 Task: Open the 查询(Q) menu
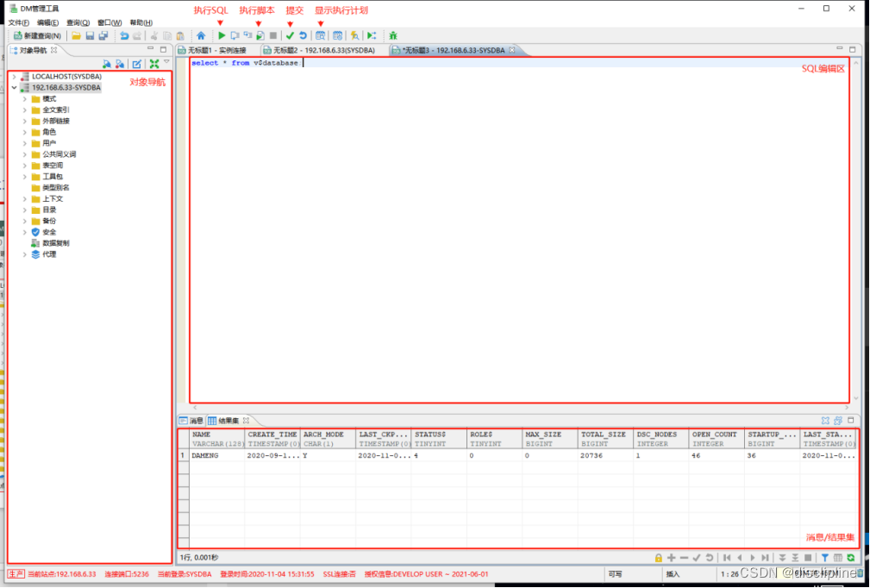pos(78,22)
